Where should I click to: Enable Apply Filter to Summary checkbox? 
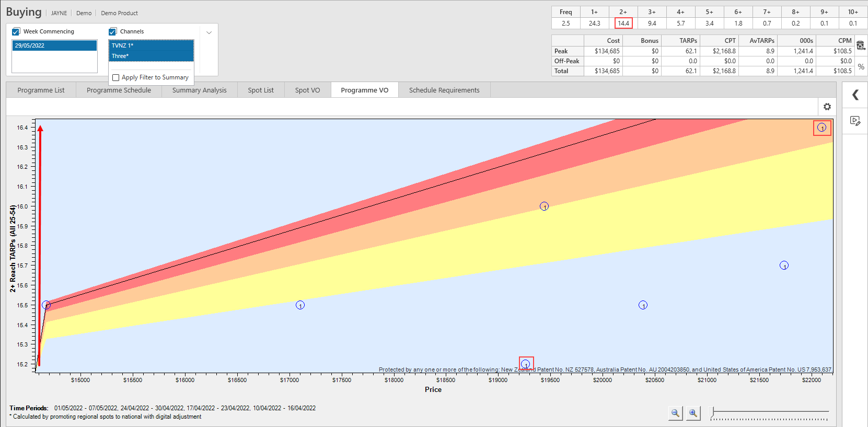[x=116, y=77]
